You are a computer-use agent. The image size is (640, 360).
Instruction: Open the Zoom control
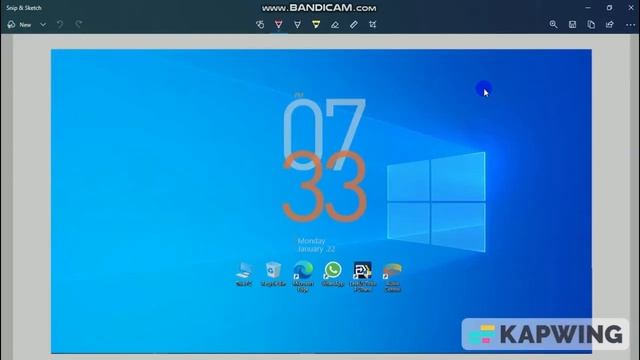coord(553,24)
